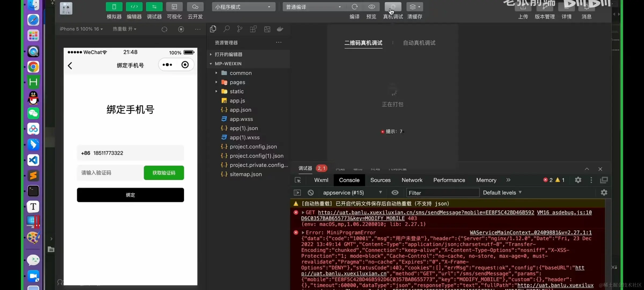Click the preview eye icon
Image resolution: width=644 pixels, height=290 pixels.
[371, 7]
